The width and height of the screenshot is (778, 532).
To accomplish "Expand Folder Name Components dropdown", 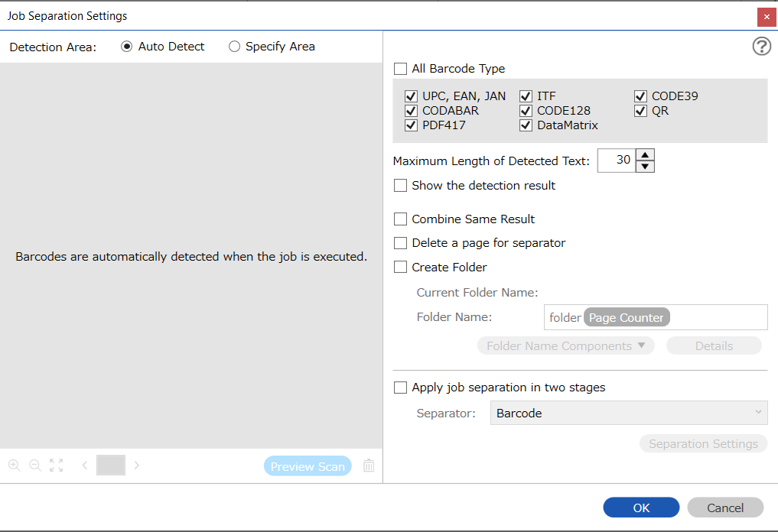I will 565,345.
